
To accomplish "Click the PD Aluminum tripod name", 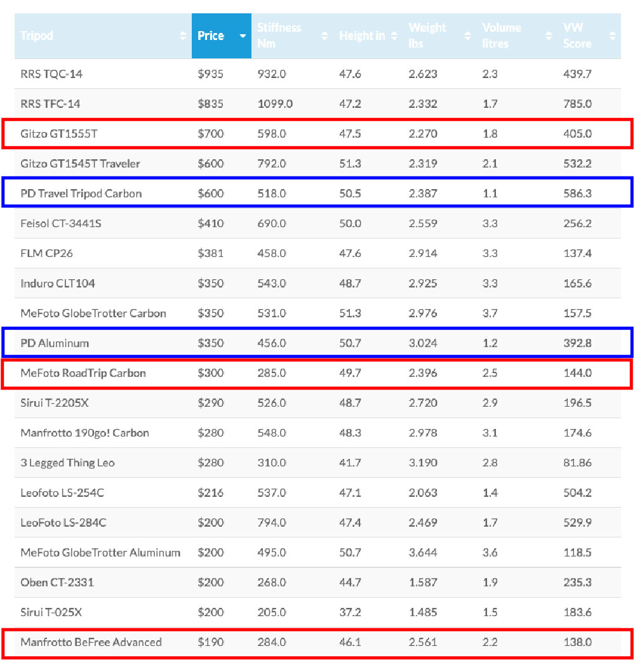I will point(55,343).
